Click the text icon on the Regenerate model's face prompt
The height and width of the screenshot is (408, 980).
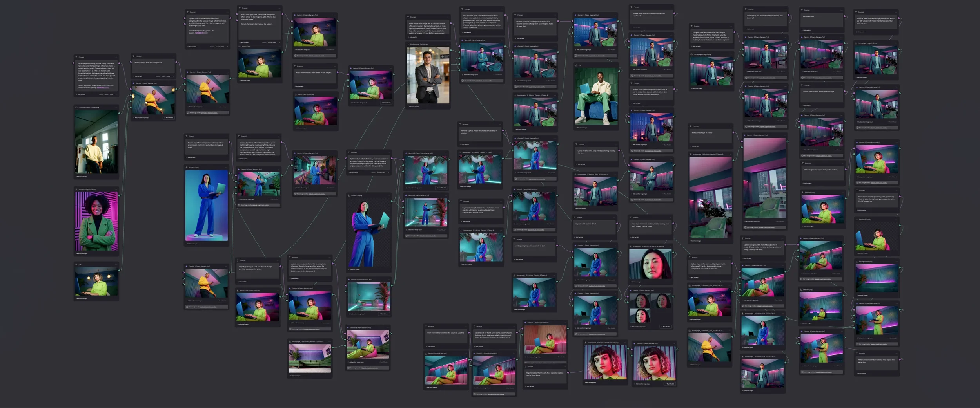tap(525, 366)
